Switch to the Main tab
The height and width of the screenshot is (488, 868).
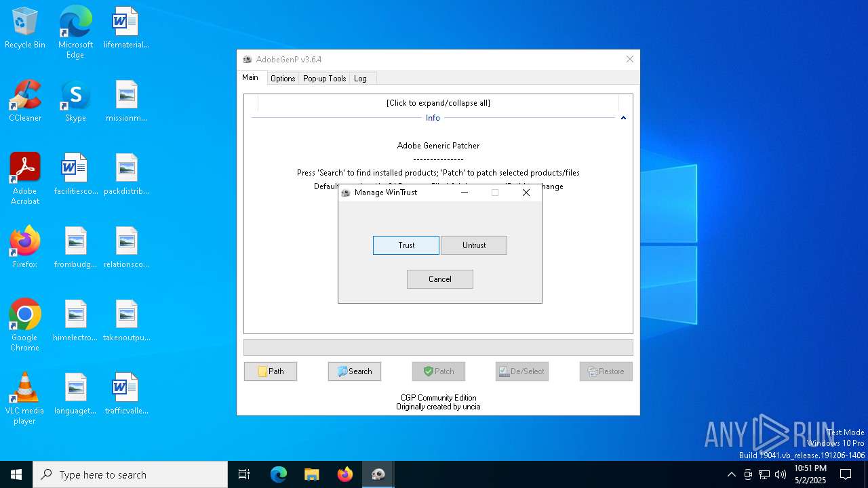point(250,77)
